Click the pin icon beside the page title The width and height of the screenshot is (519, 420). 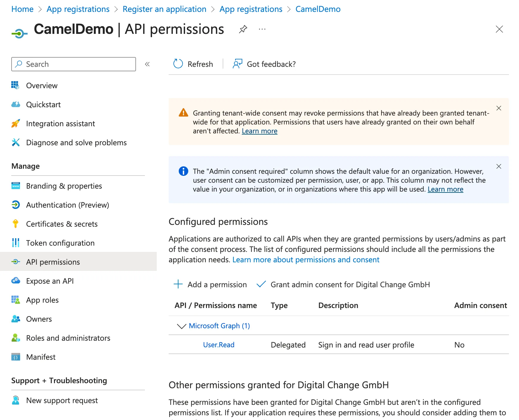tap(243, 29)
